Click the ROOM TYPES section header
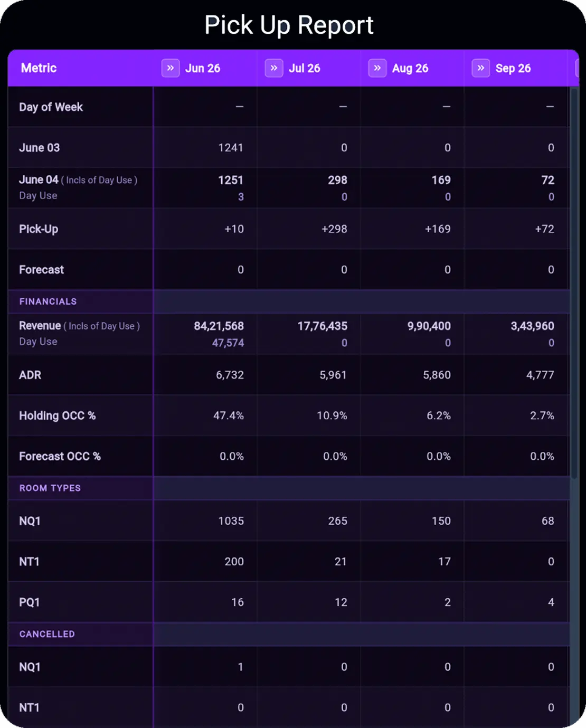The width and height of the screenshot is (586, 728). 50,488
